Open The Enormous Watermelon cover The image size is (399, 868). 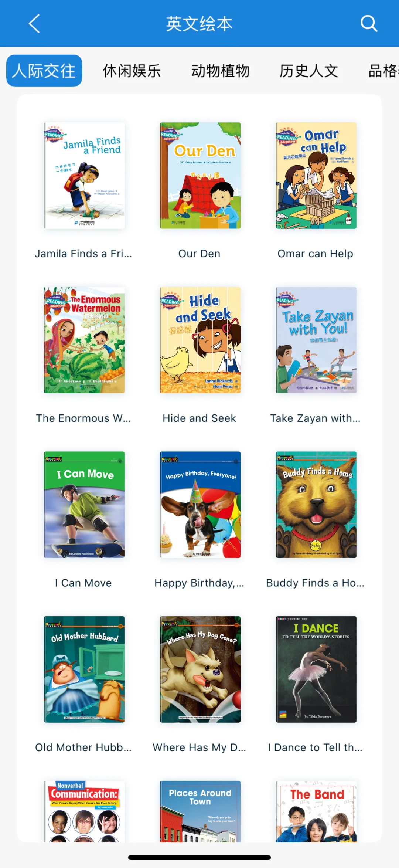point(84,340)
